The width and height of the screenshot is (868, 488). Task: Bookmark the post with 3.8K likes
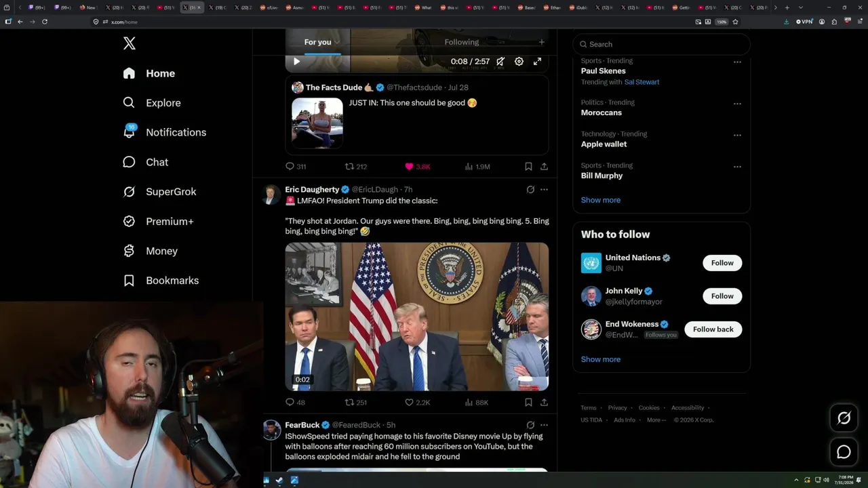pyautogui.click(x=528, y=166)
